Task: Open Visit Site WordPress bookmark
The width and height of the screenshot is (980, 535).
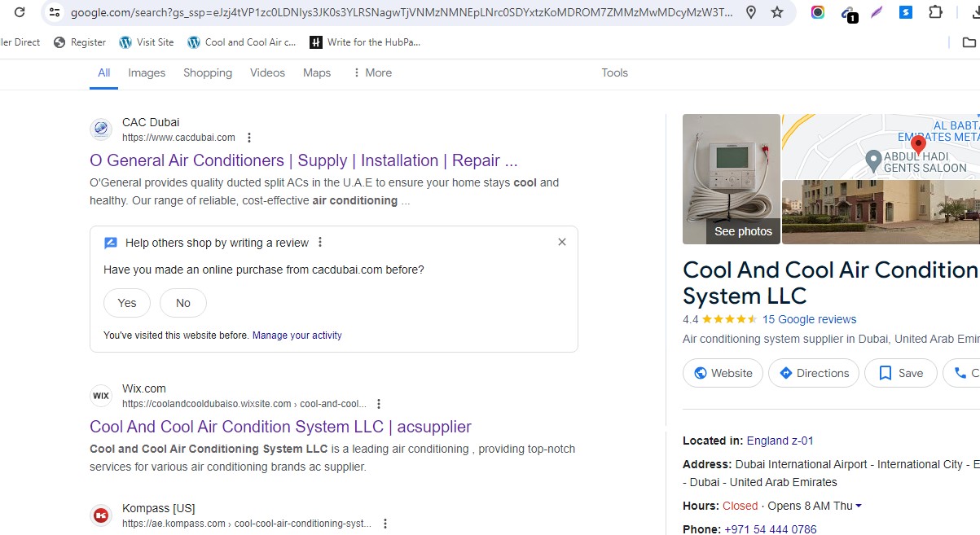Action: click(x=147, y=42)
